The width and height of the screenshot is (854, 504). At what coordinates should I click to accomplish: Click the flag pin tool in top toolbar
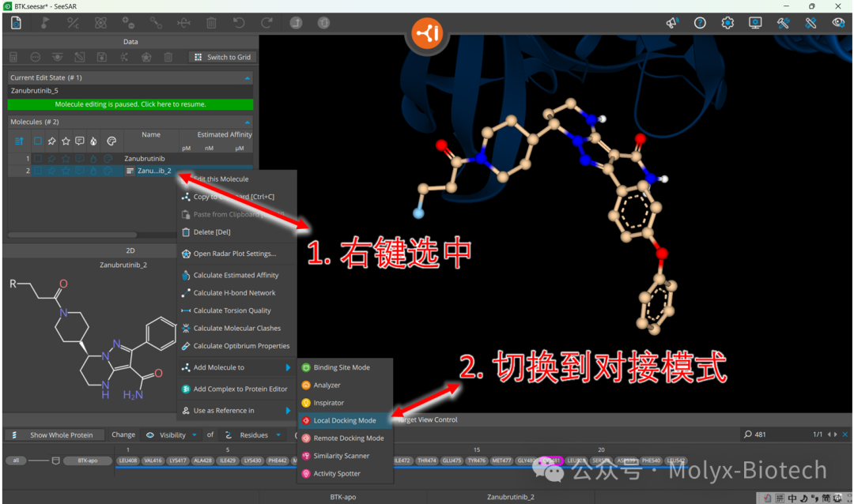45,23
